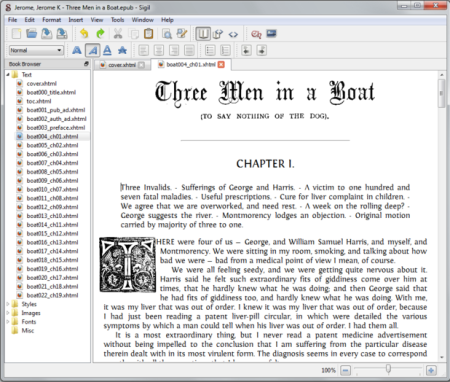The width and height of the screenshot is (450, 382).
Task: Increase the indent
Action: (x=262, y=50)
